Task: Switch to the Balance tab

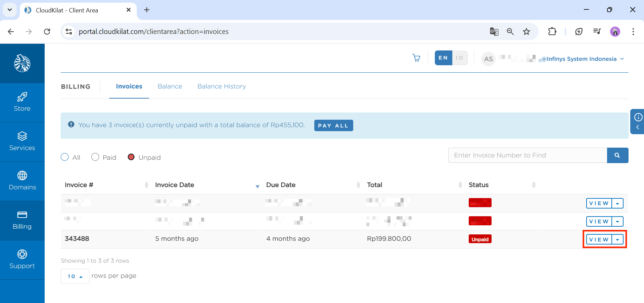Action: 170,86
